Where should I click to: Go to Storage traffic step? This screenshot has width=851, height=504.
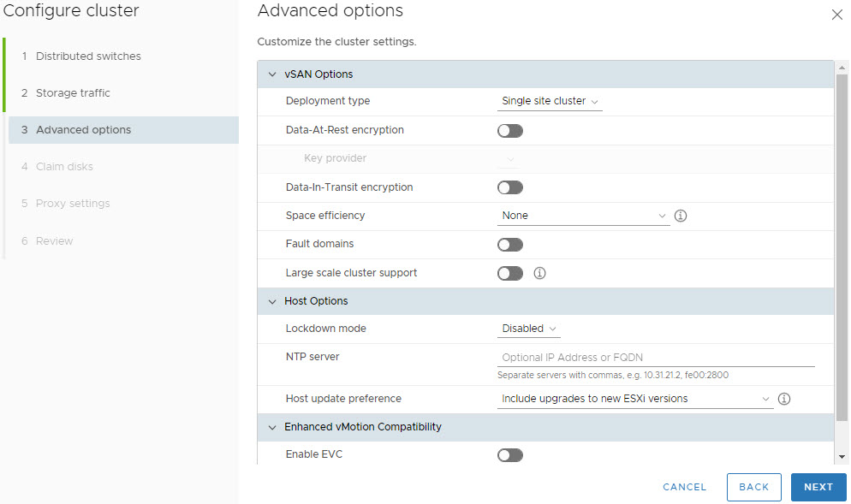coord(73,93)
